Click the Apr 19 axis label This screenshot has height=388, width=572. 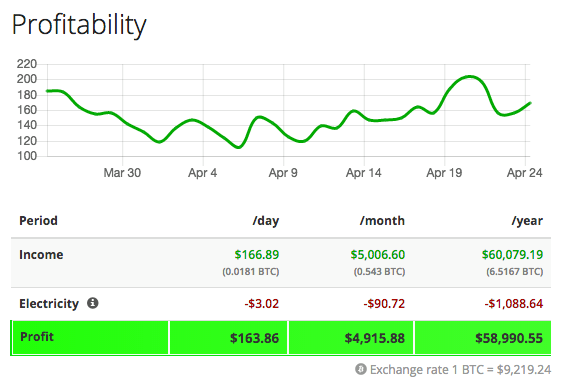(x=444, y=172)
